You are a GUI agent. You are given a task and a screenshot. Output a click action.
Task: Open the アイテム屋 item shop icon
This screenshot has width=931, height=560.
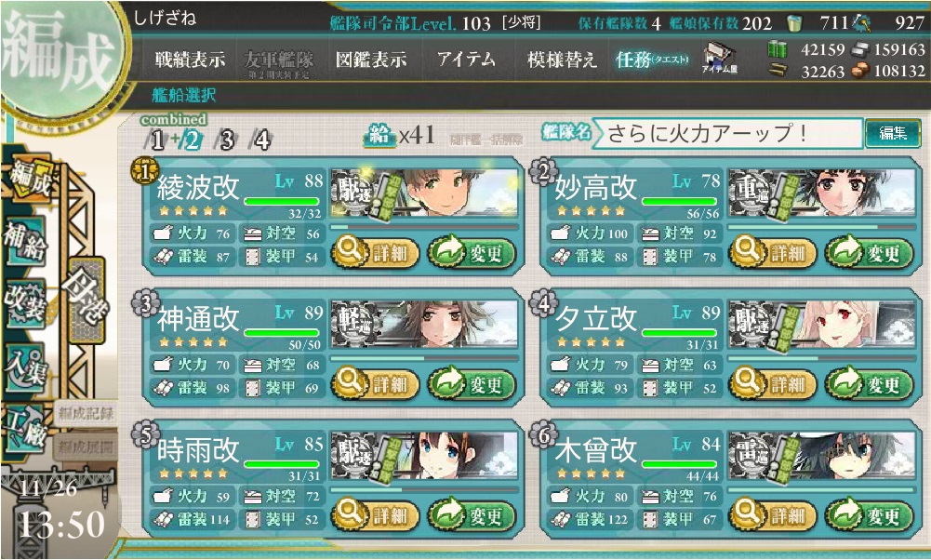pos(720,59)
